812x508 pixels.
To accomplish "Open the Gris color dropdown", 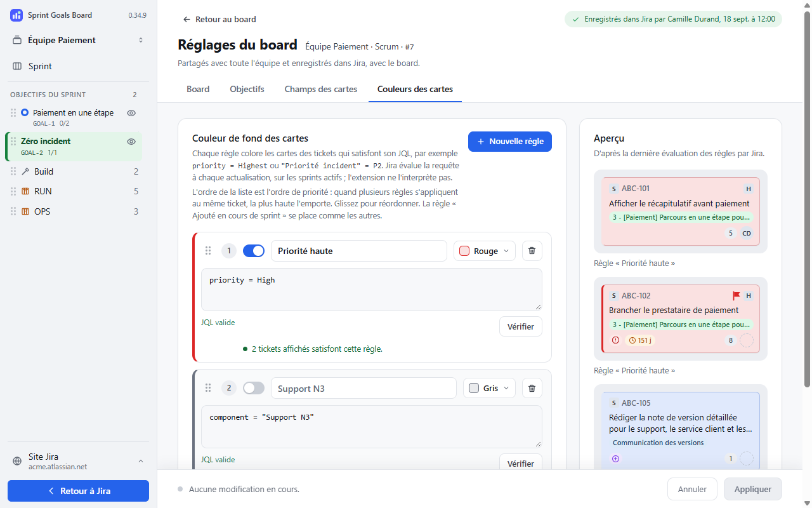I will [489, 388].
